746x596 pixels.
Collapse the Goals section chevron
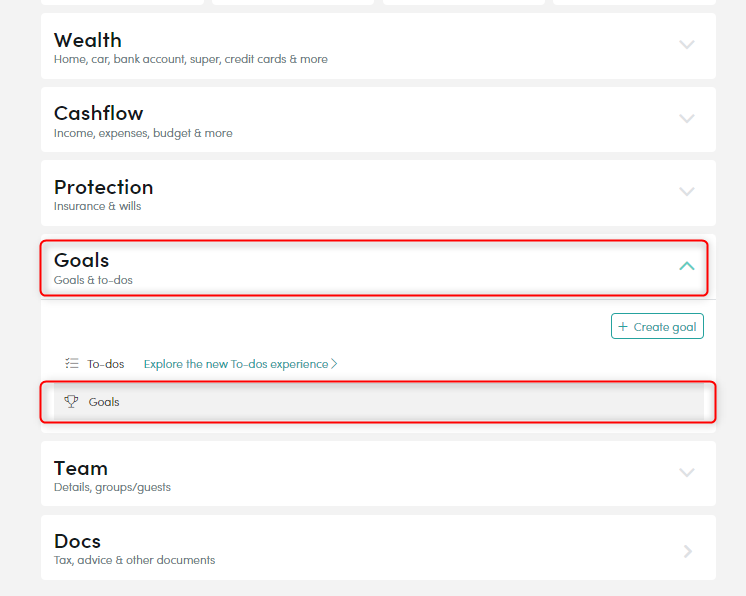tap(687, 265)
